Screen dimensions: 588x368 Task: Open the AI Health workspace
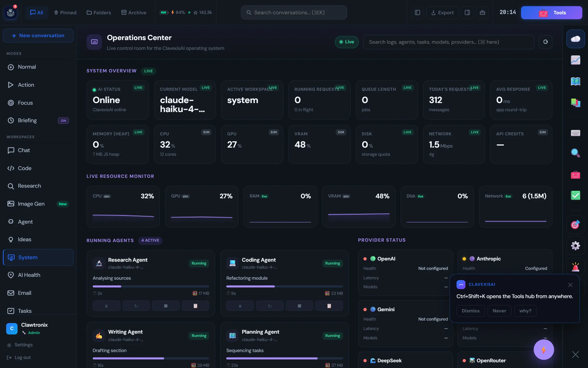(38, 275)
